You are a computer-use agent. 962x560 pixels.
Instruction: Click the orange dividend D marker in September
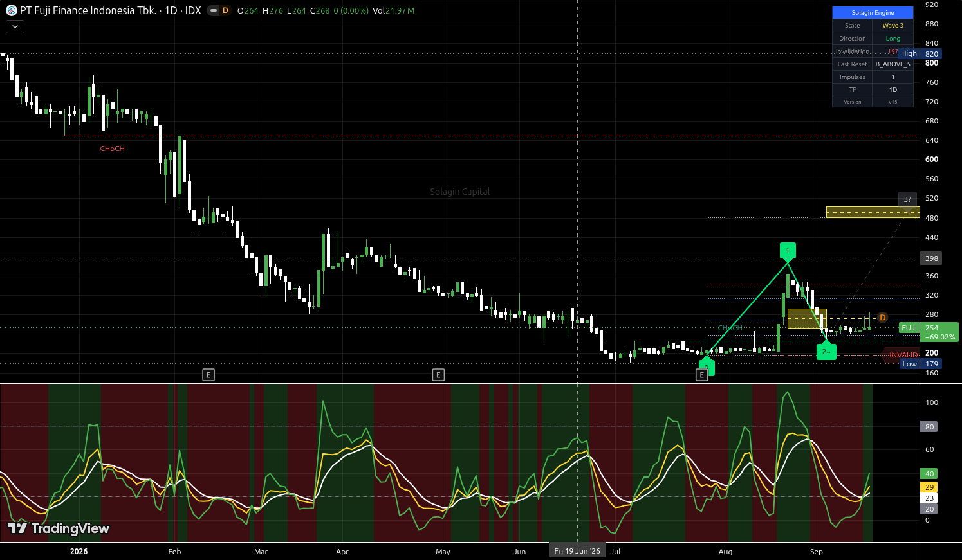point(883,318)
